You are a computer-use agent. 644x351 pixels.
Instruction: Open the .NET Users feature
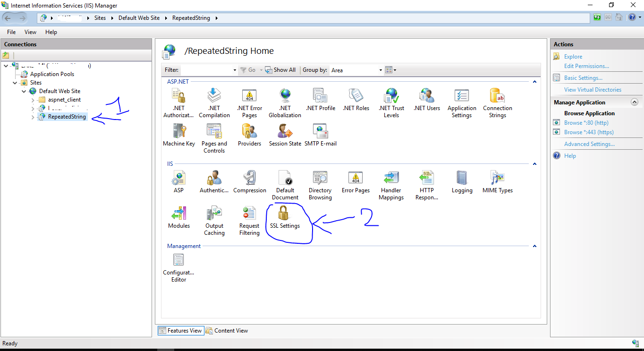tap(427, 100)
